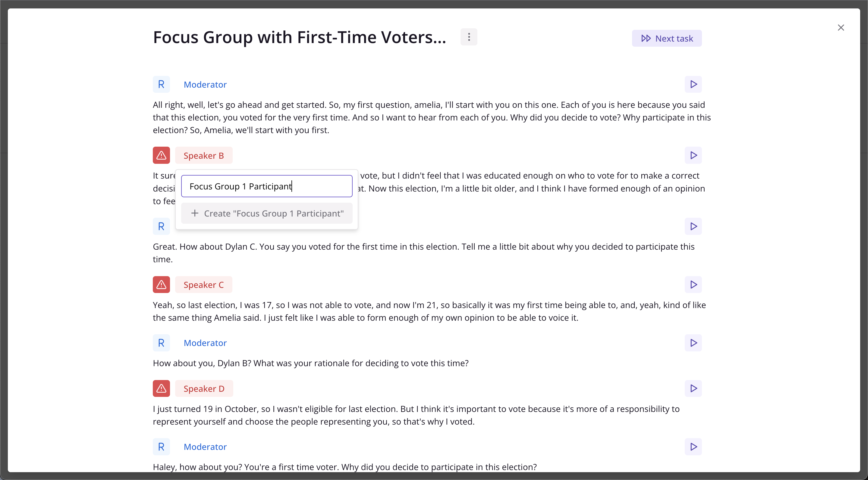
Task: Play Speaker D's audio clip
Action: (x=693, y=388)
